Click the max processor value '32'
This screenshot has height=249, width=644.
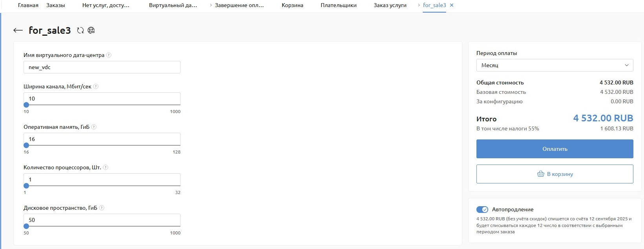coord(178,192)
